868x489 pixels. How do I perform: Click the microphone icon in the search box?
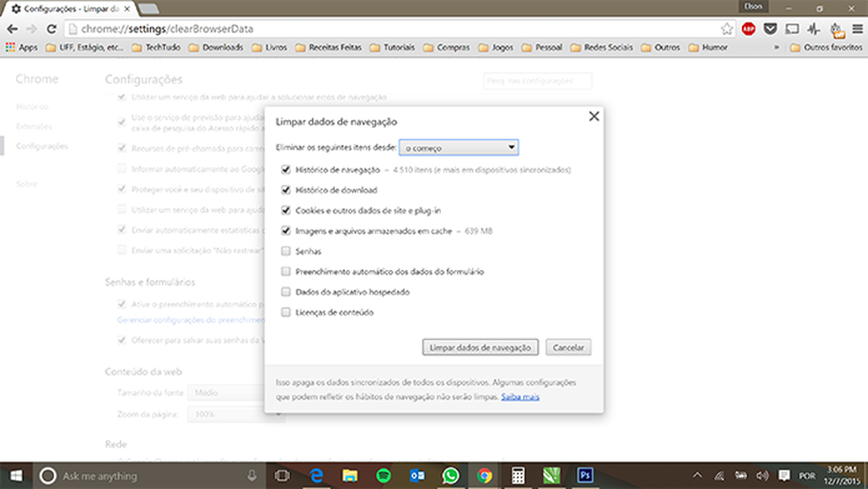coord(252,476)
